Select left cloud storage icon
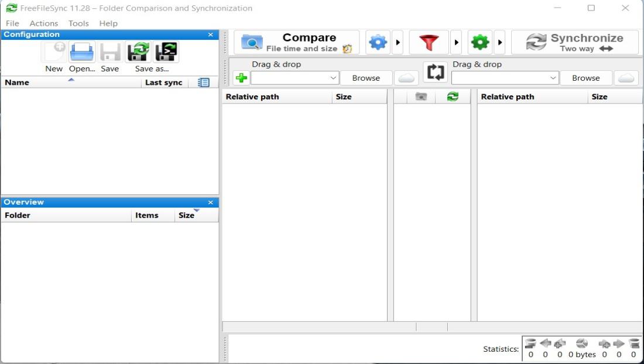Image resolution: width=644 pixels, height=364 pixels. (x=406, y=78)
